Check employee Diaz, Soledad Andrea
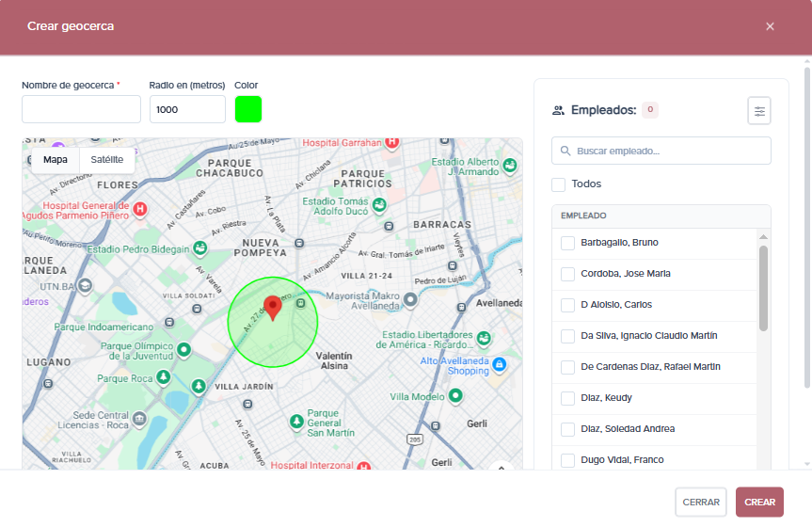 [567, 429]
